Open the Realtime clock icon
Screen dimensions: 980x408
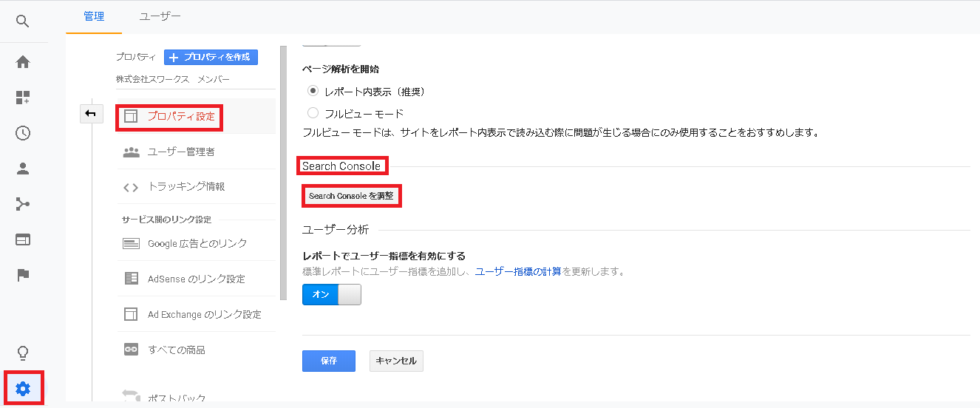pyautogui.click(x=23, y=133)
